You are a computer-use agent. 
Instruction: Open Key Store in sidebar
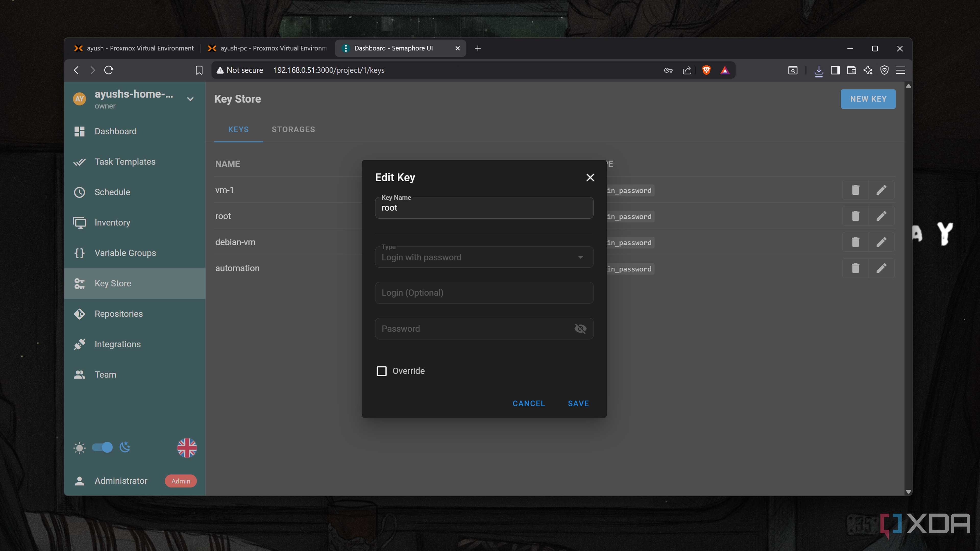135,283
